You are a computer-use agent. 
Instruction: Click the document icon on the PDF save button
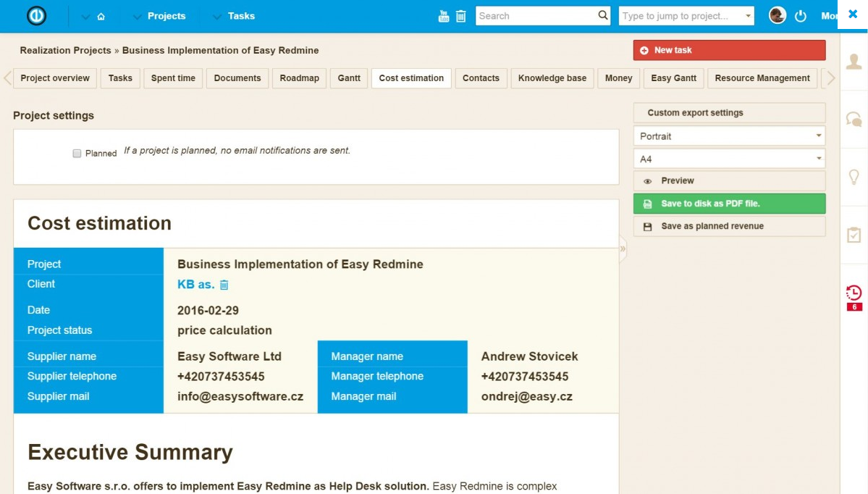(x=647, y=204)
